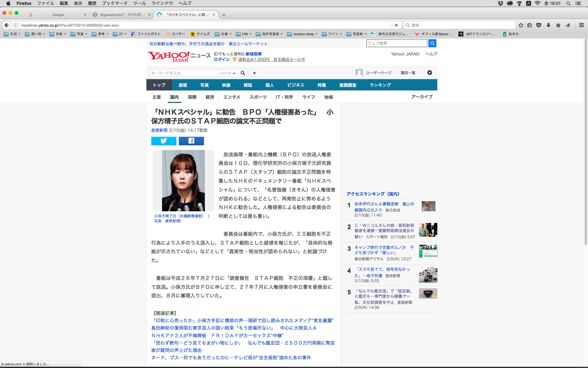Click the Yahoo news settings gear icon
Screen dimensions: 588x368
tap(429, 73)
